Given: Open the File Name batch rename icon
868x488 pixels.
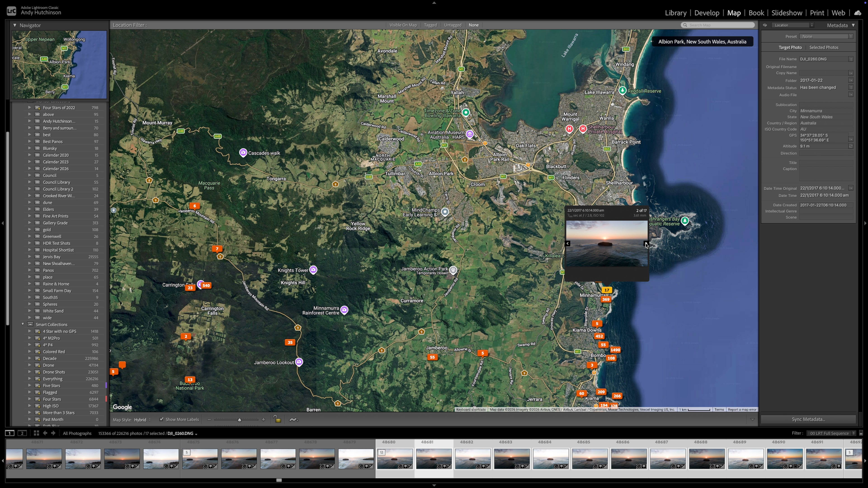Looking at the screenshot, I should coord(851,59).
